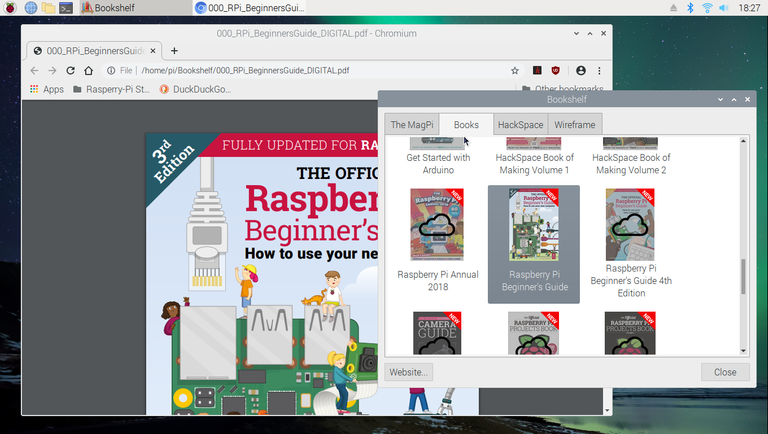Click the Chromium home icon
The width and height of the screenshot is (768, 434).
[x=88, y=71]
